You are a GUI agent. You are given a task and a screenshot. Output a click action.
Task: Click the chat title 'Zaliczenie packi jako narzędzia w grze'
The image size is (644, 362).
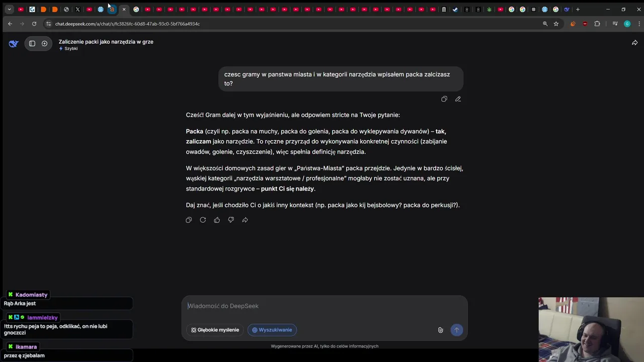[106, 42]
